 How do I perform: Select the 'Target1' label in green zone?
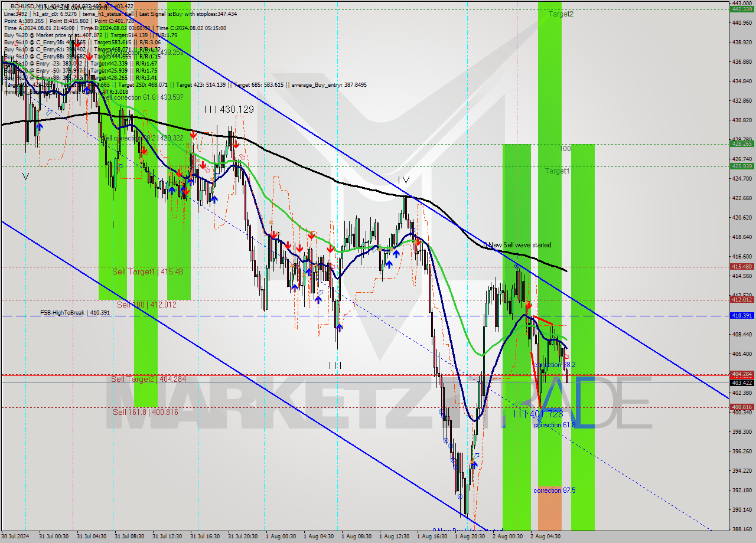point(558,171)
